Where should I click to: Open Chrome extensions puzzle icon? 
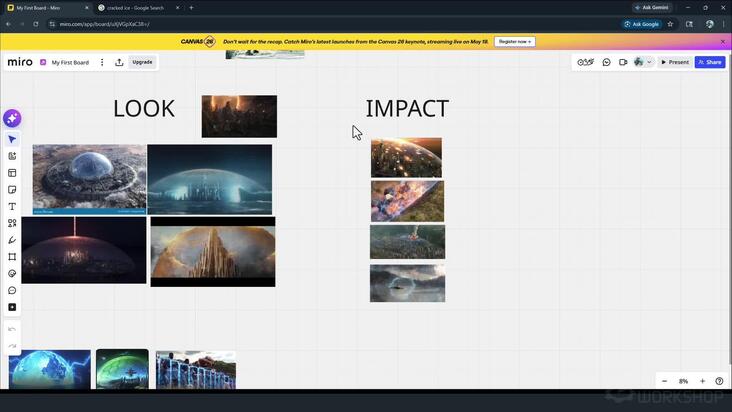pyautogui.click(x=690, y=24)
